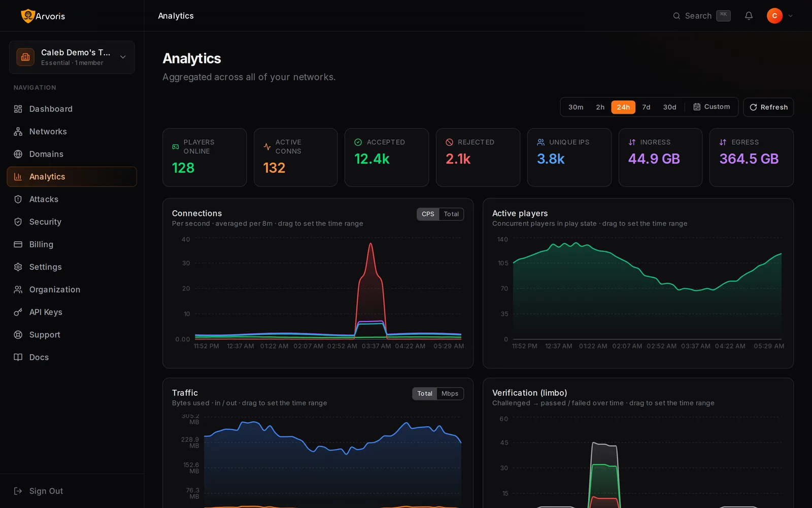Click the Dashboard grid icon in sidebar
This screenshot has width=812, height=508.
[x=18, y=109]
